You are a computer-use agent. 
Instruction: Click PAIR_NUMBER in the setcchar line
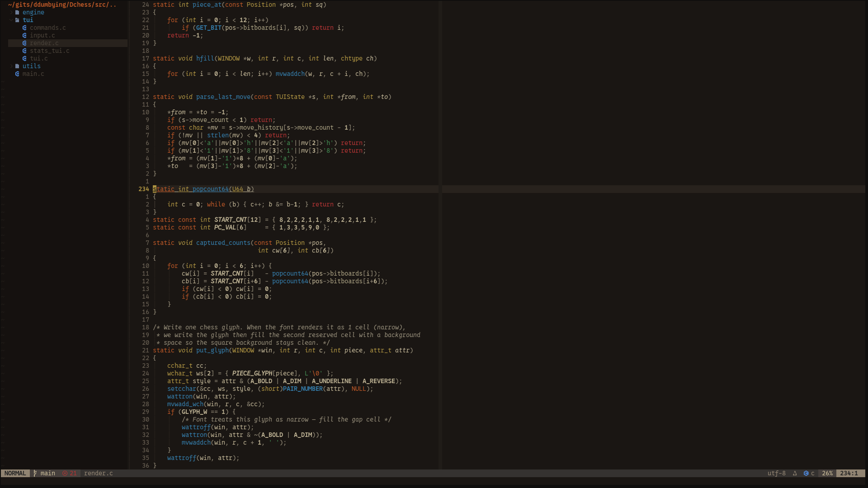tap(303, 389)
